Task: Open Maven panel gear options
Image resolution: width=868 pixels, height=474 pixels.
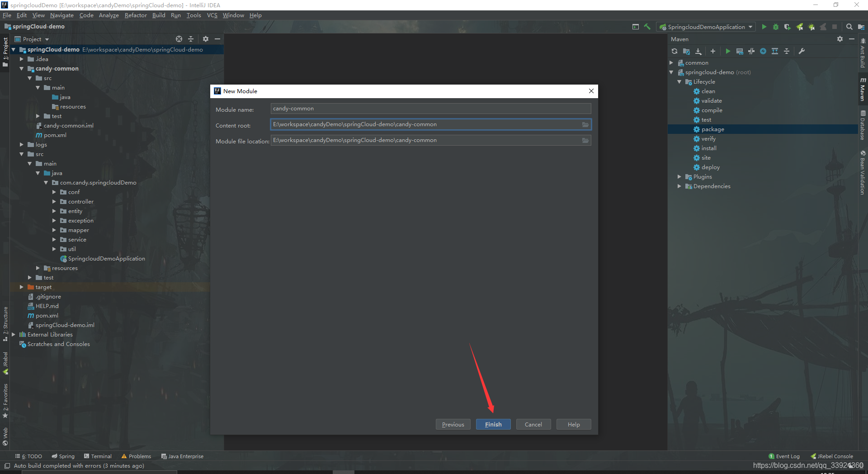Action: [840, 39]
